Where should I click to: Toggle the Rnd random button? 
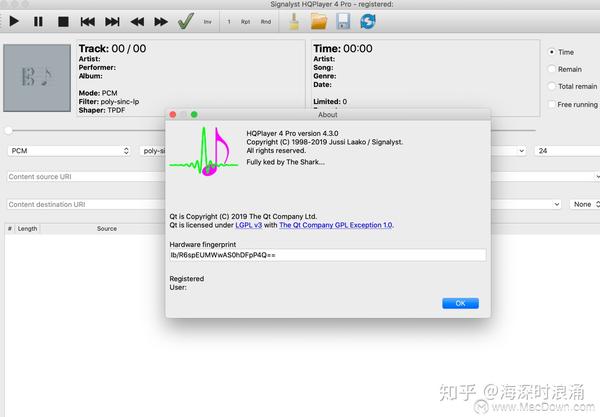266,22
